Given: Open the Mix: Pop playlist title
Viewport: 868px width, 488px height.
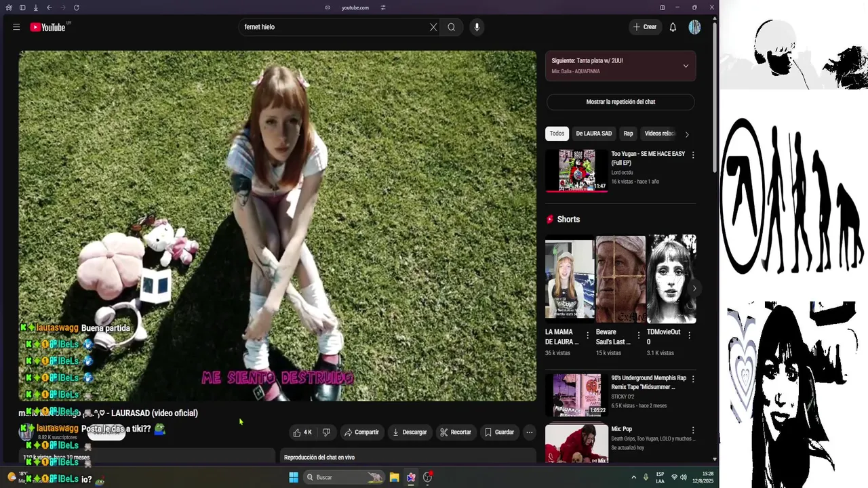Looking at the screenshot, I should (622, 429).
